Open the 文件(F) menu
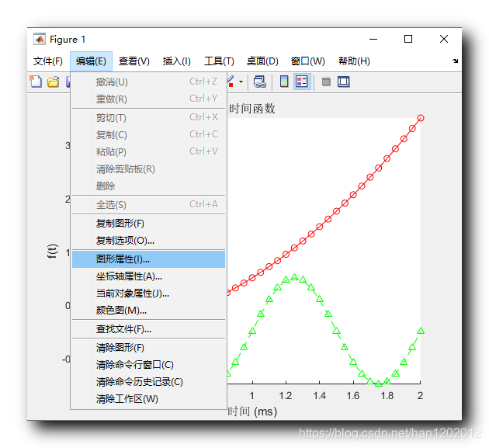The width and height of the screenshot is (489, 448). [48, 61]
